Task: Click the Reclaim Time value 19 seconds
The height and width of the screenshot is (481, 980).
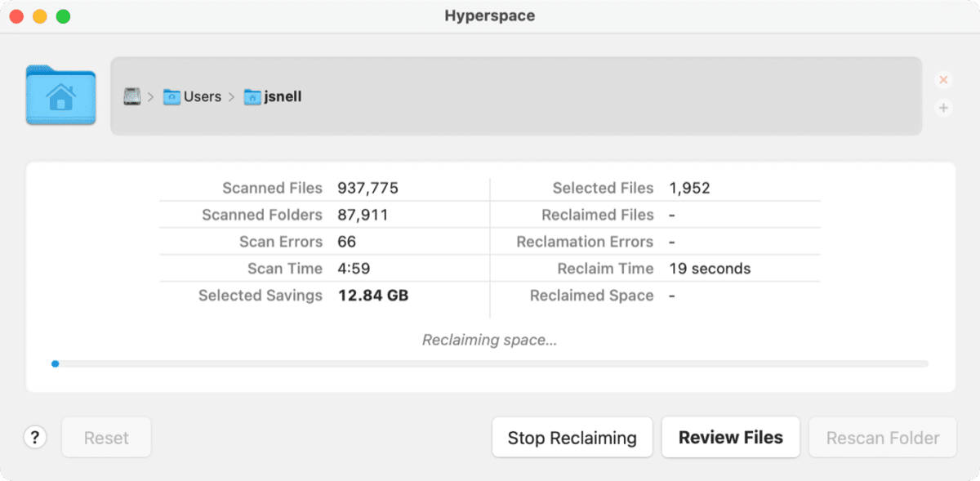Action: (x=710, y=269)
